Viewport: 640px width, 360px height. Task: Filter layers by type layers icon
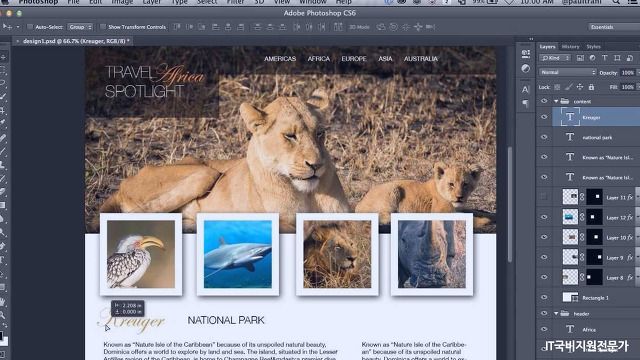click(605, 58)
